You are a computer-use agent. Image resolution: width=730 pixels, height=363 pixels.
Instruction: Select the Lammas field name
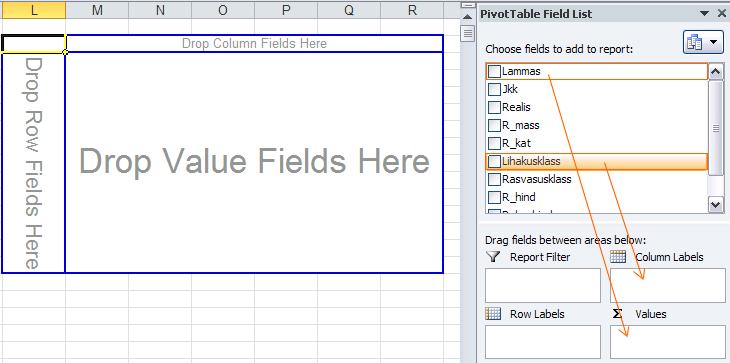[521, 72]
